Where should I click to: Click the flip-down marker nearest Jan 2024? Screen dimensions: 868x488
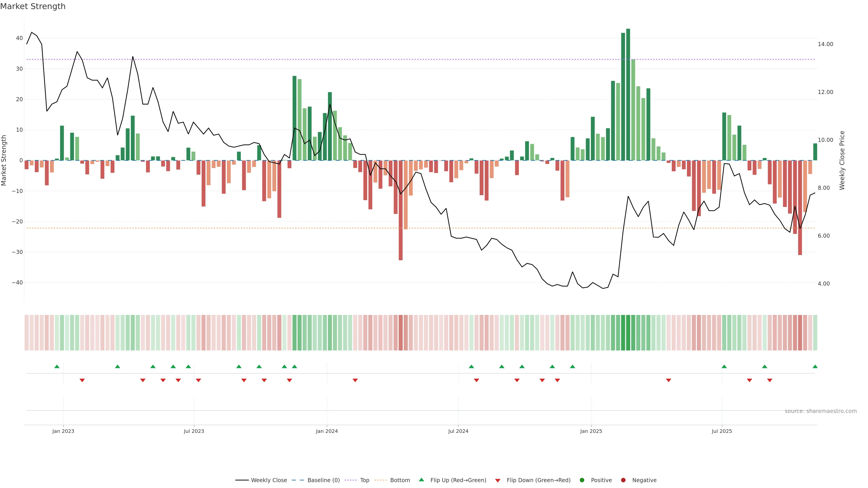(x=355, y=380)
